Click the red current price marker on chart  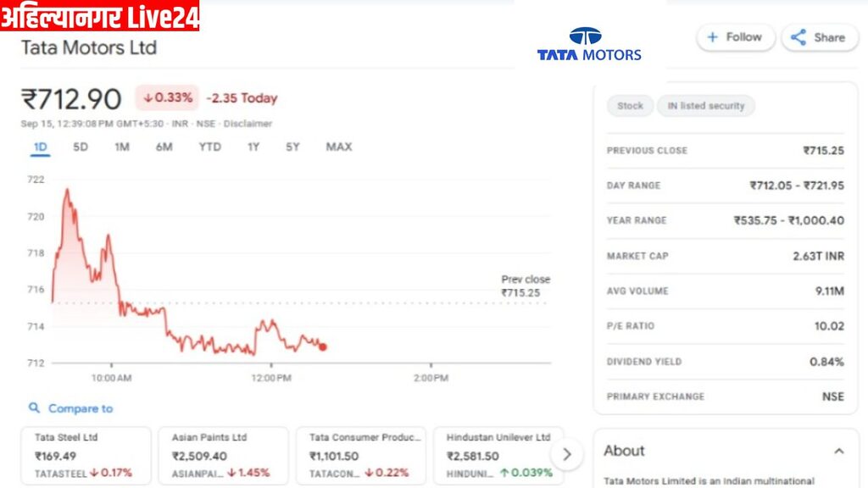pyautogui.click(x=323, y=347)
